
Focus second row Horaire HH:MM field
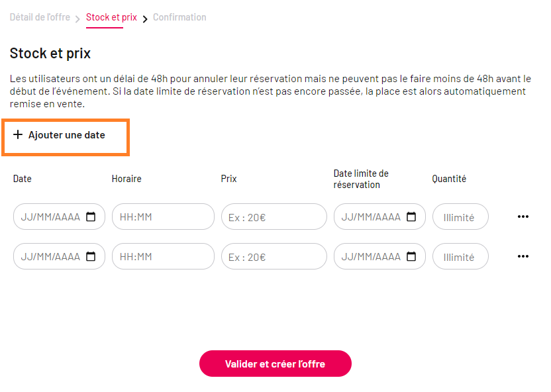click(163, 256)
